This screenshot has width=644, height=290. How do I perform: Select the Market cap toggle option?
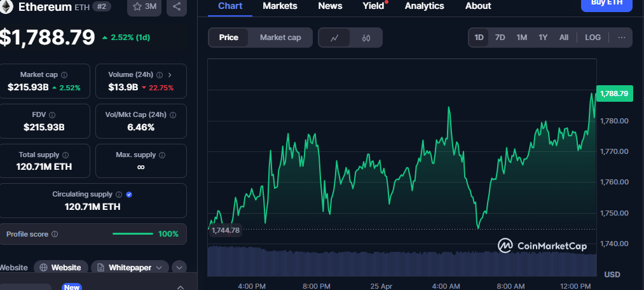click(280, 38)
